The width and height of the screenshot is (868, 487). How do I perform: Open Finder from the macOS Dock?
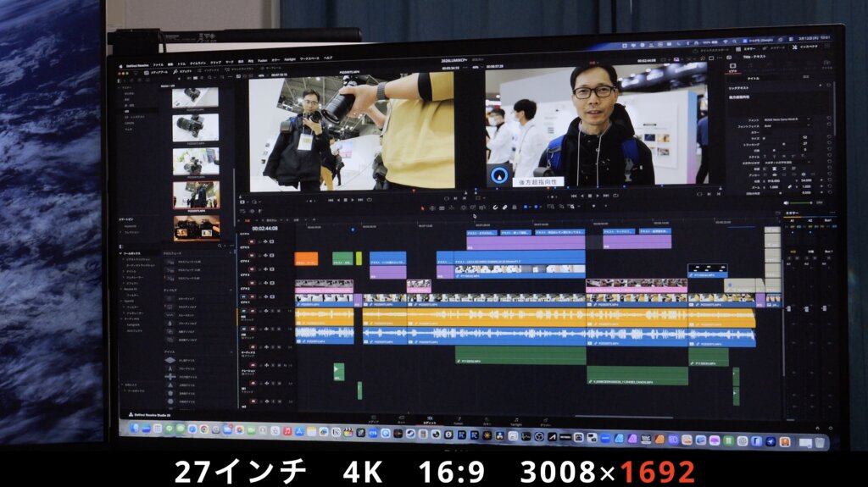136,429
